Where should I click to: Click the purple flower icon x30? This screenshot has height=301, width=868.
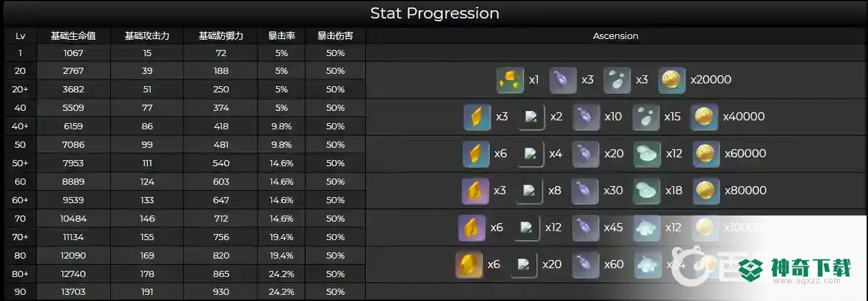(x=585, y=191)
